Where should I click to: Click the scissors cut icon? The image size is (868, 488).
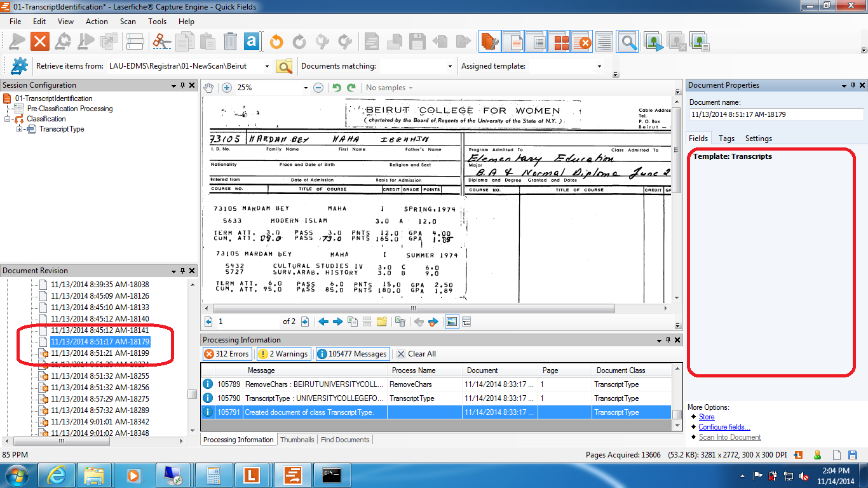[x=162, y=42]
